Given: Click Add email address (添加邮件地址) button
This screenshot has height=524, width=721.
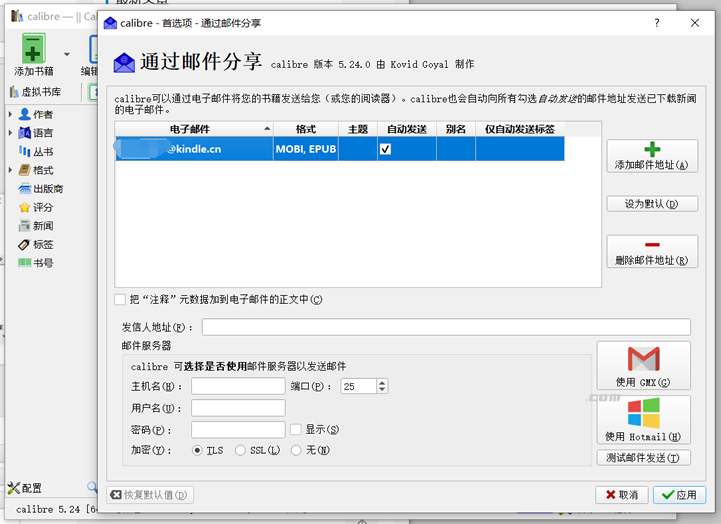Looking at the screenshot, I should tap(652, 156).
